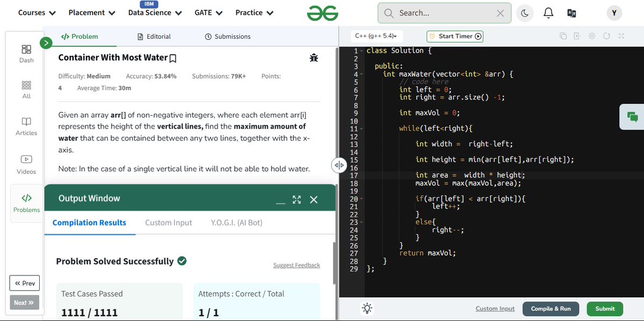The width and height of the screenshot is (644, 321).
Task: Click the Compile & Run button
Action: (551, 309)
